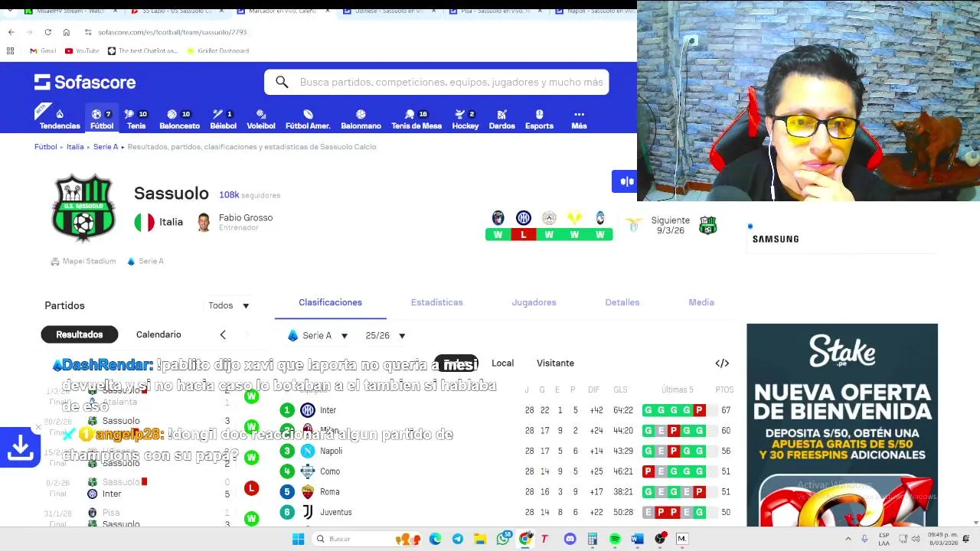
Task: Open Windows Start menu
Action: coord(298,539)
